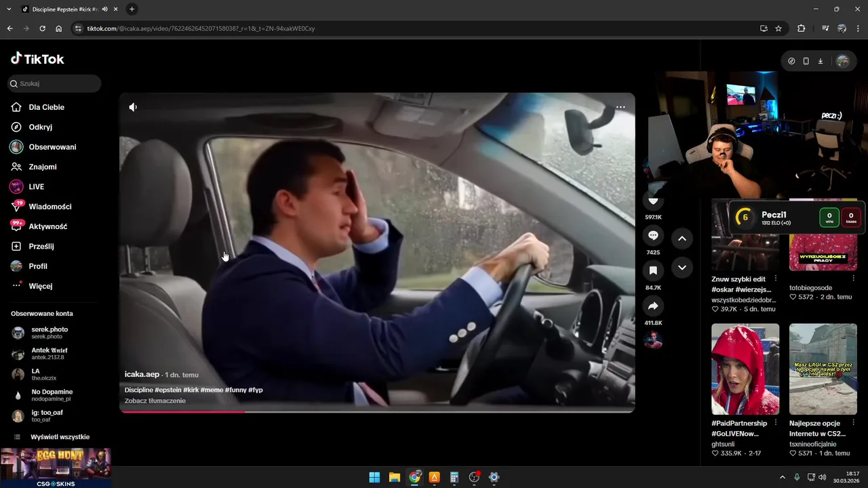Open the profile avatar in top pill
The width and height of the screenshot is (868, 488).
842,61
